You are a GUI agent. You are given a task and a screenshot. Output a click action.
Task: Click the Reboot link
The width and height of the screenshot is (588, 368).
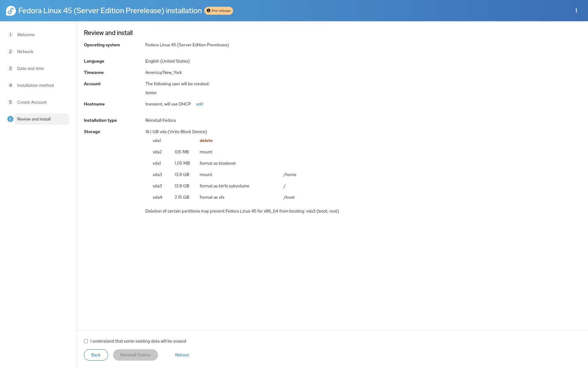click(x=182, y=355)
